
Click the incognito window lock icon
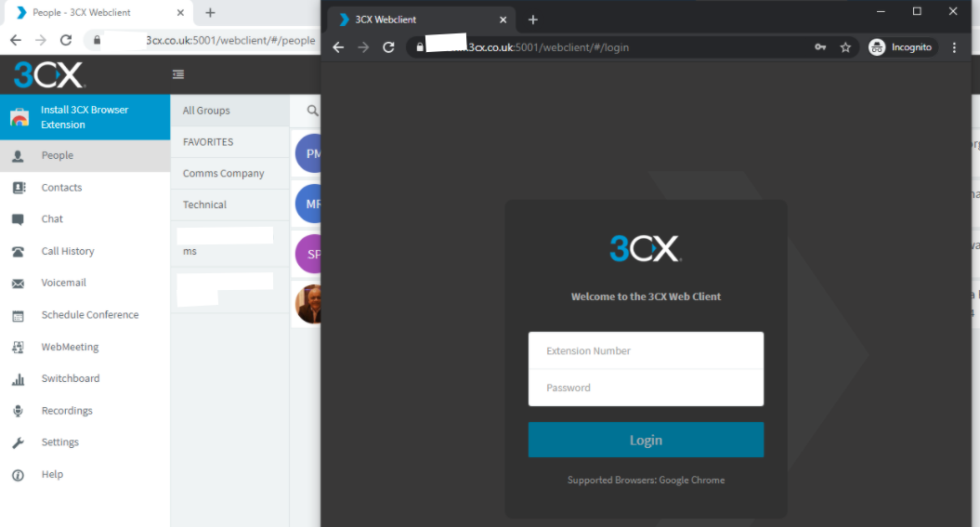pos(420,47)
